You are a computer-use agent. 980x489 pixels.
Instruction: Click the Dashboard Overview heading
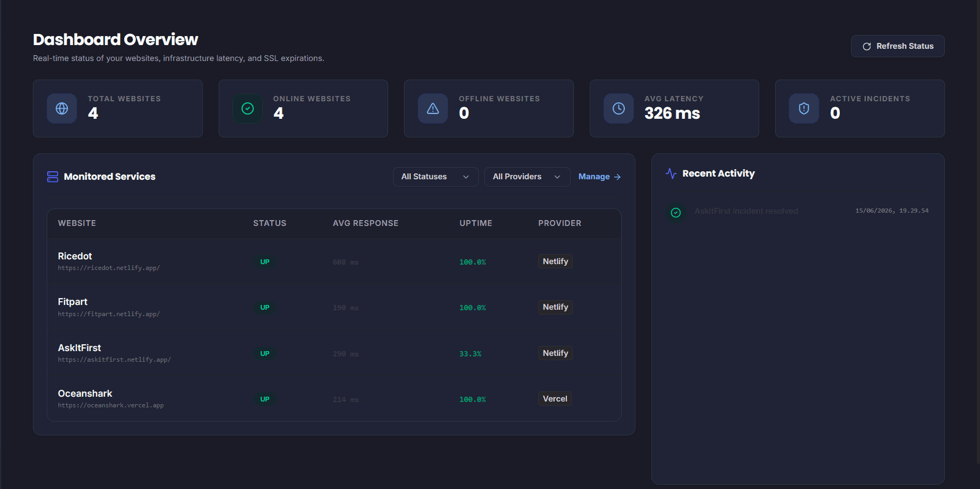115,39
